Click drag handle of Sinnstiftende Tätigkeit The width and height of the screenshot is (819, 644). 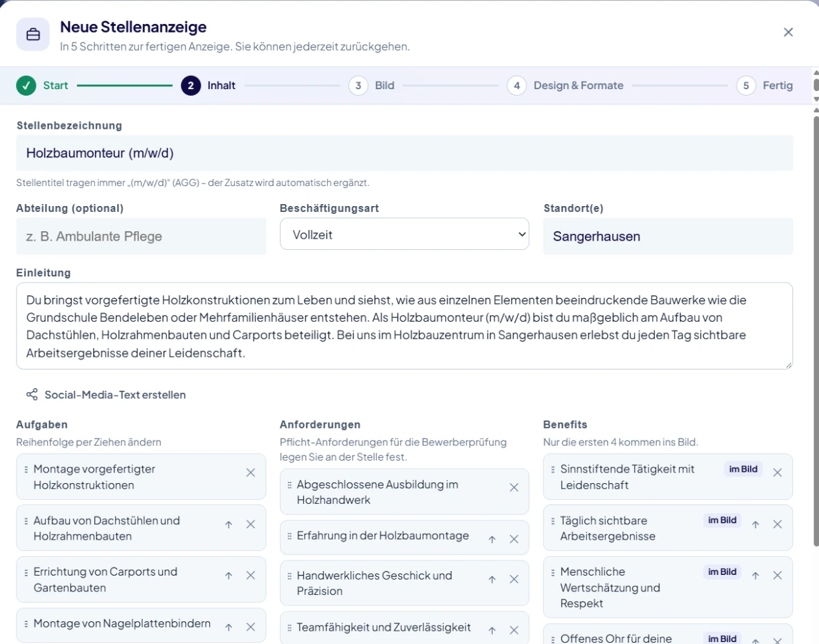(553, 469)
